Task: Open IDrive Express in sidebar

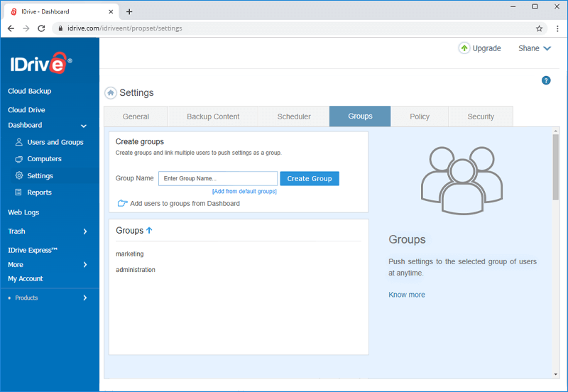Action: coord(33,250)
